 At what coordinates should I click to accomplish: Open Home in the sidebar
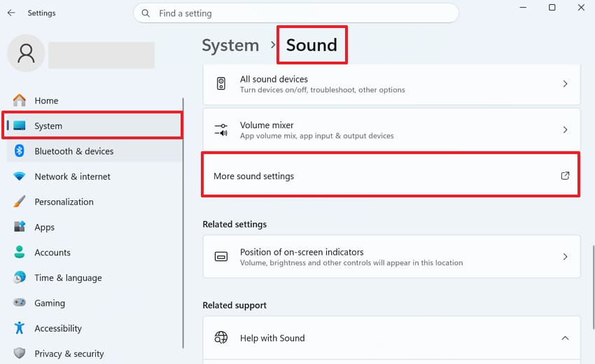[x=94, y=101]
